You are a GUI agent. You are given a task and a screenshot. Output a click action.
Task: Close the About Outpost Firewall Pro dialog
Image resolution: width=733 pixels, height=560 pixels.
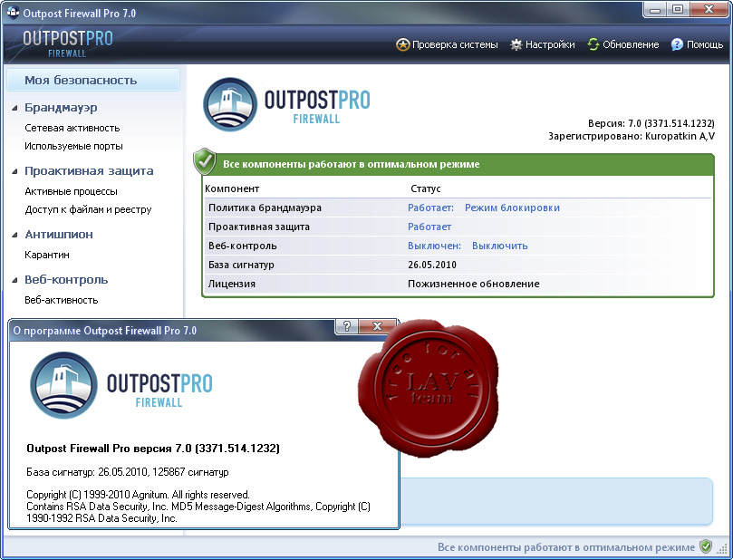(377, 326)
